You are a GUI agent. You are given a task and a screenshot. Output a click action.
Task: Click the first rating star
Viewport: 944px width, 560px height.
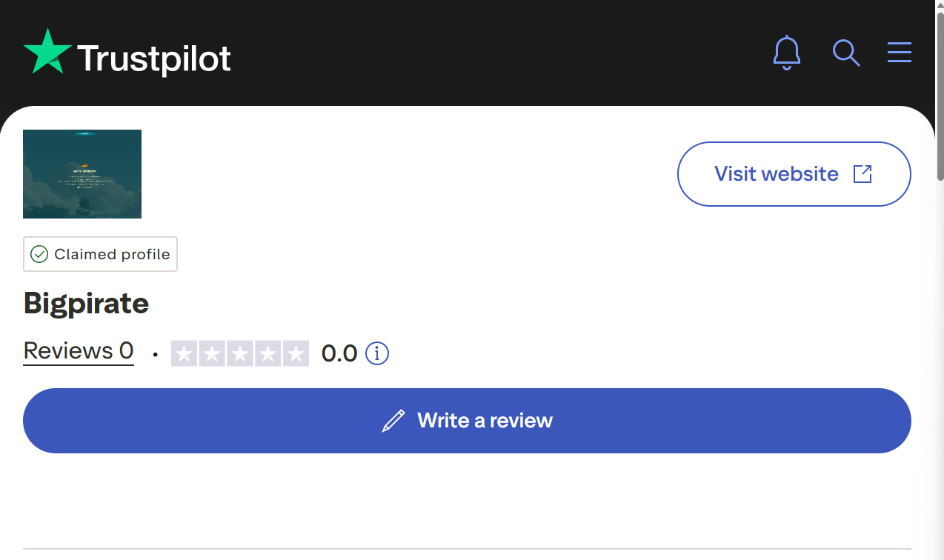185,353
